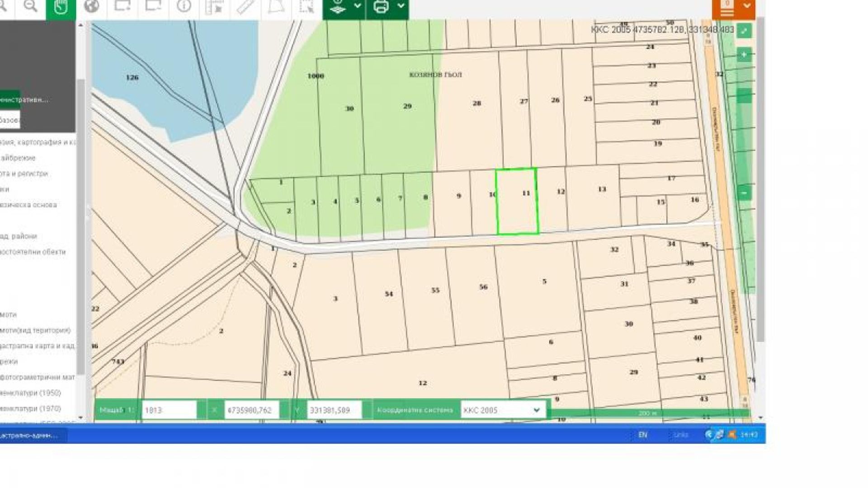Open the print options dropdown arrow

401,6
